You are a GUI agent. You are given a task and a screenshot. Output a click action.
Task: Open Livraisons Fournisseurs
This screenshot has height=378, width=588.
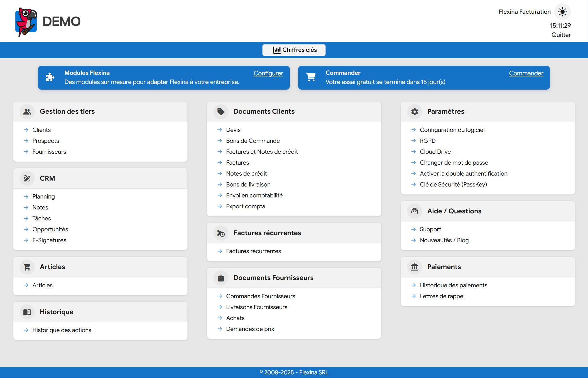(x=256, y=307)
